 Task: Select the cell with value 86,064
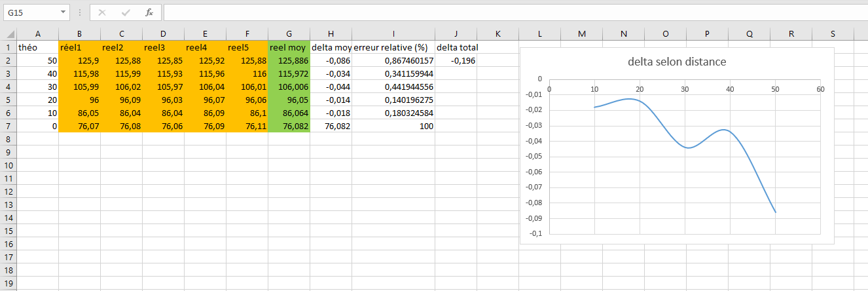(x=289, y=113)
